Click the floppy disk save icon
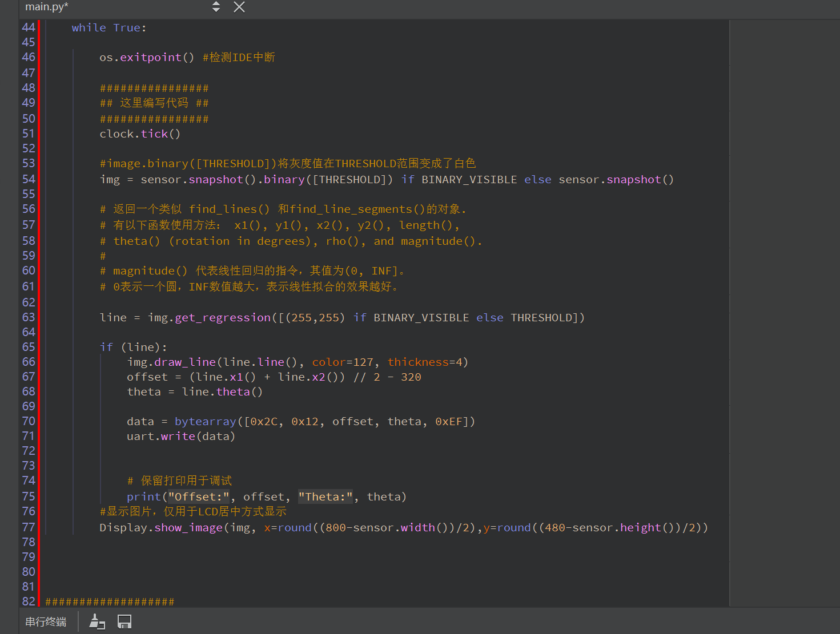The width and height of the screenshot is (840, 634). tap(124, 621)
